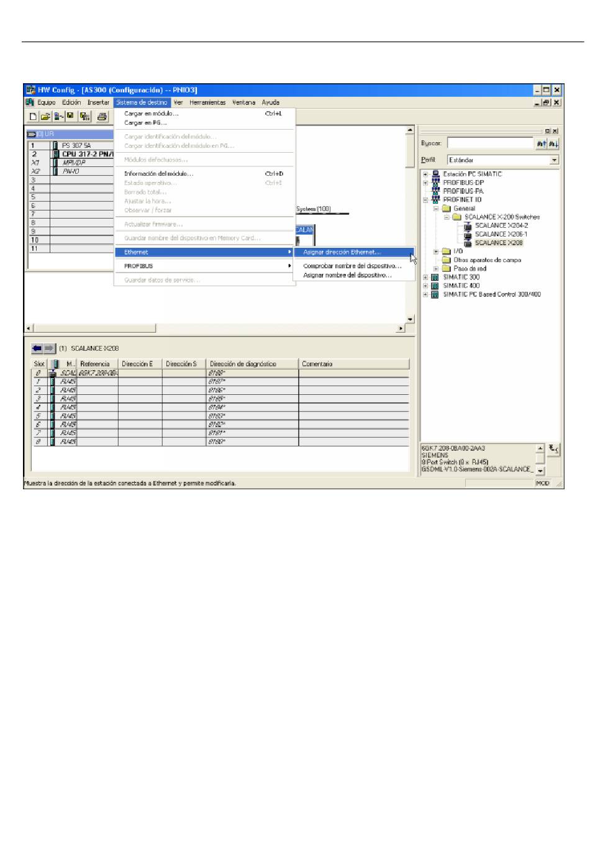Screen dimensions: 590x868
Task: Collapse the SCALANCE X-200 Switches folder
Action: pyautogui.click(x=447, y=217)
